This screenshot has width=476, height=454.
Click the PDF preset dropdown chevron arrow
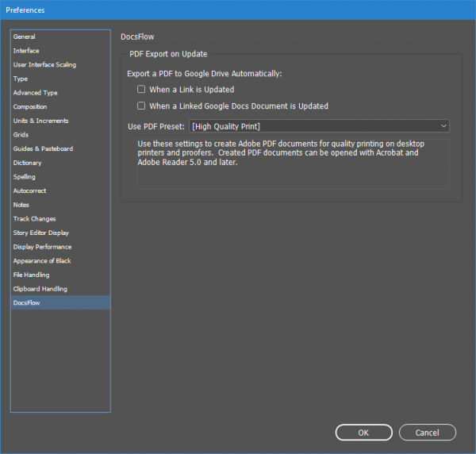pos(443,126)
